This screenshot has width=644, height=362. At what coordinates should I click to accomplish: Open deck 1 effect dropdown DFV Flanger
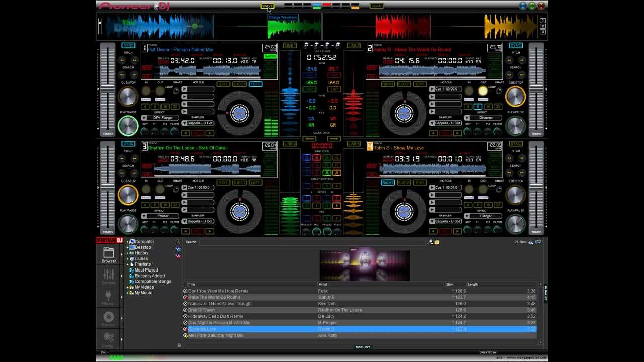click(159, 118)
